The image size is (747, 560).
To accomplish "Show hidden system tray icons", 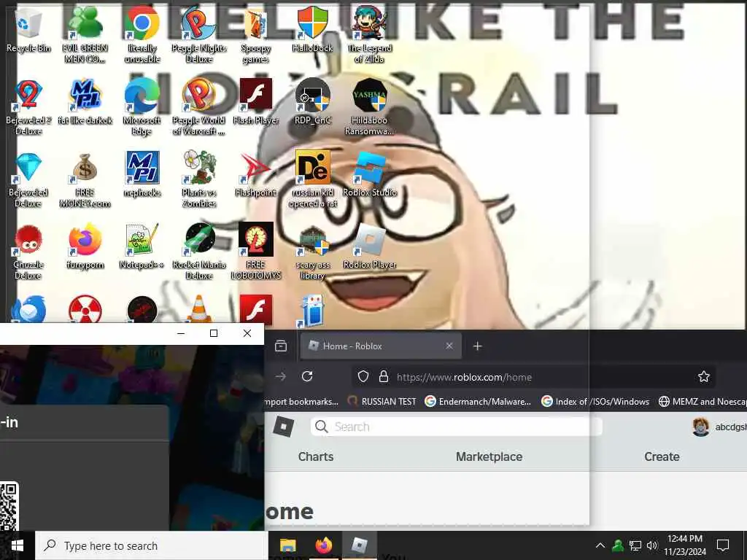I will pyautogui.click(x=600, y=545).
